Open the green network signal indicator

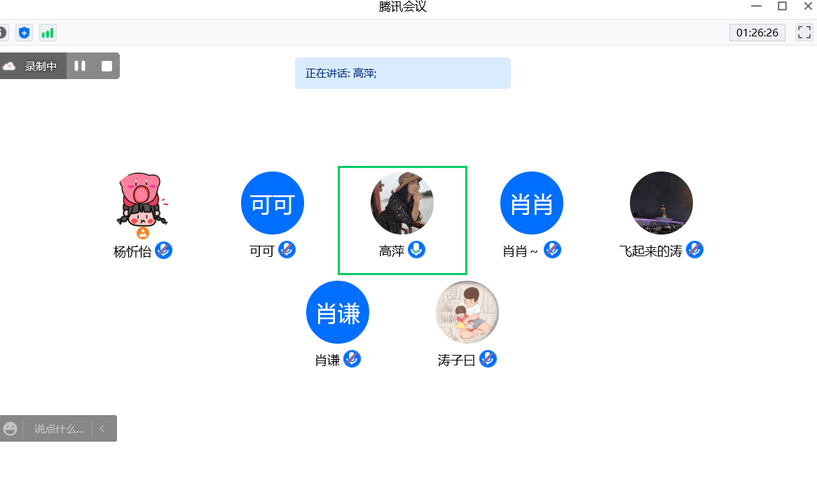tap(48, 33)
